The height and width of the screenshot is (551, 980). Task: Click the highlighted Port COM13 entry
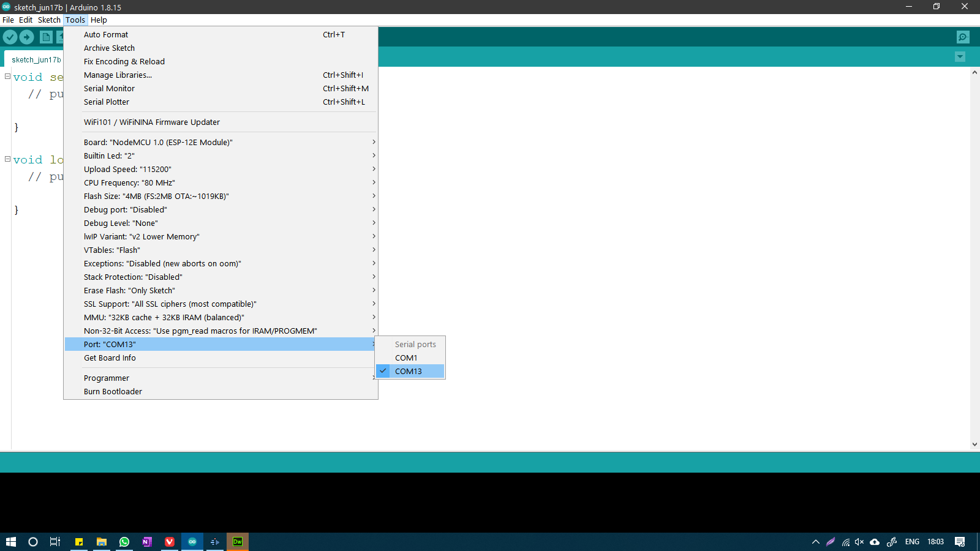coord(221,345)
